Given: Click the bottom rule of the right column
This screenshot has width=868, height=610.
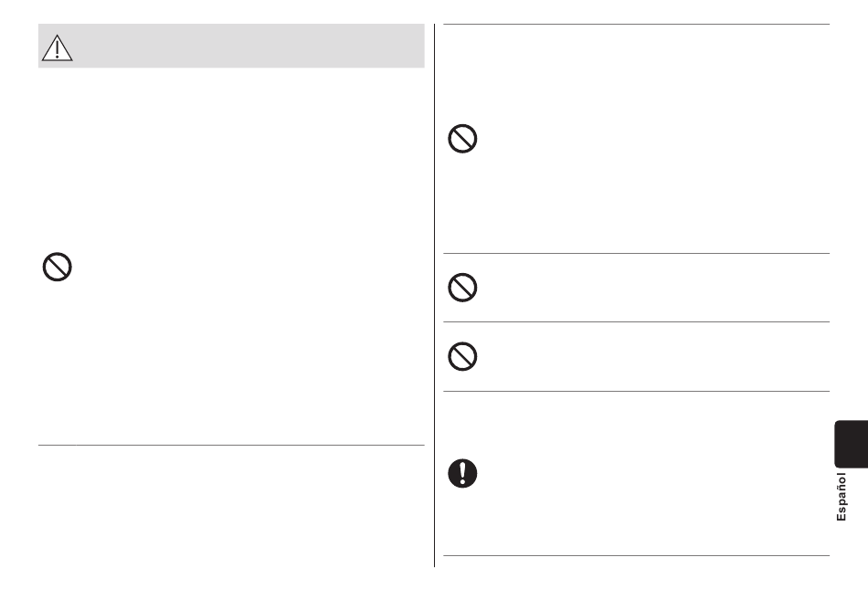Looking at the screenshot, I should click(x=636, y=555).
